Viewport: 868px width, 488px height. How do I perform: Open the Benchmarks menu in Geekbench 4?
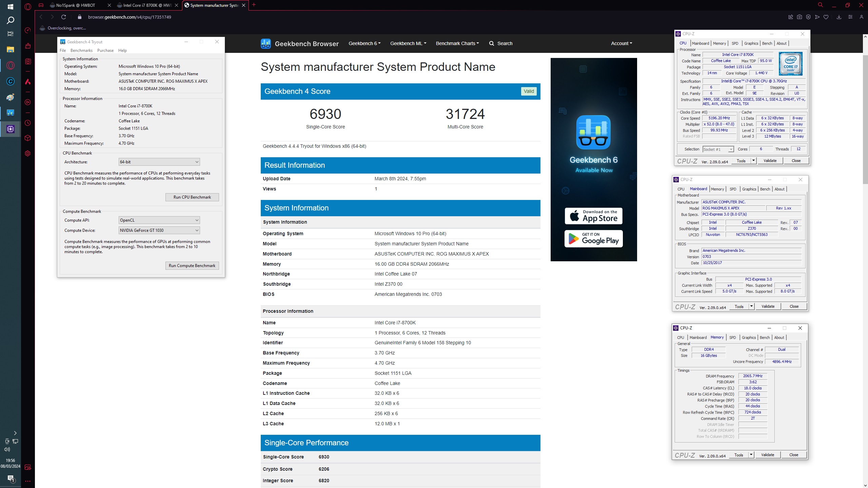point(81,50)
